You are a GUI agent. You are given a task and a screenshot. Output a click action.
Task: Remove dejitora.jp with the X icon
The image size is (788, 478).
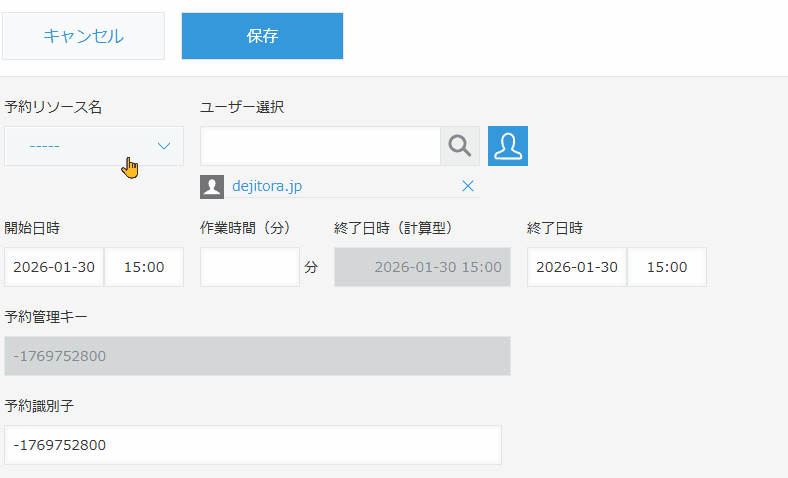pyautogui.click(x=468, y=186)
